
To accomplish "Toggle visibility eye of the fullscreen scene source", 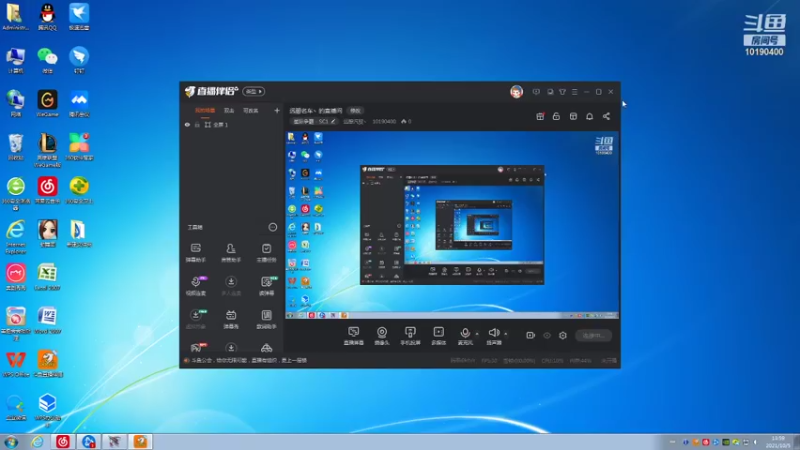I will pyautogui.click(x=187, y=124).
